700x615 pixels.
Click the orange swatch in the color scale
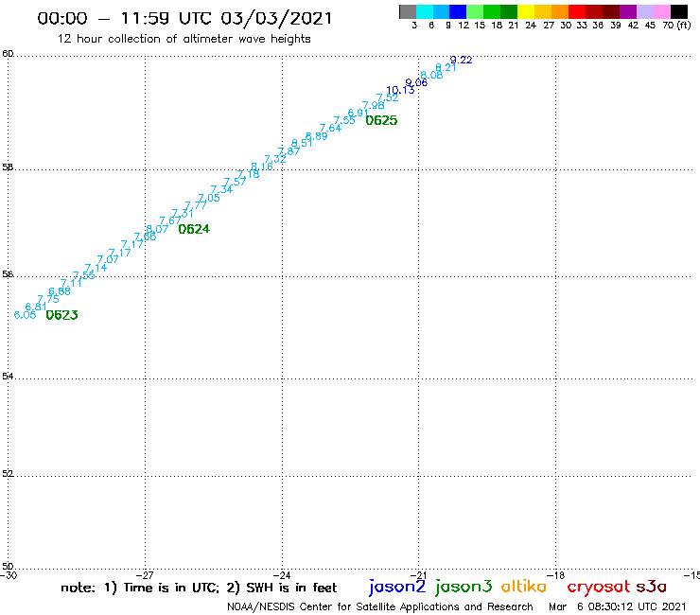tap(560, 11)
